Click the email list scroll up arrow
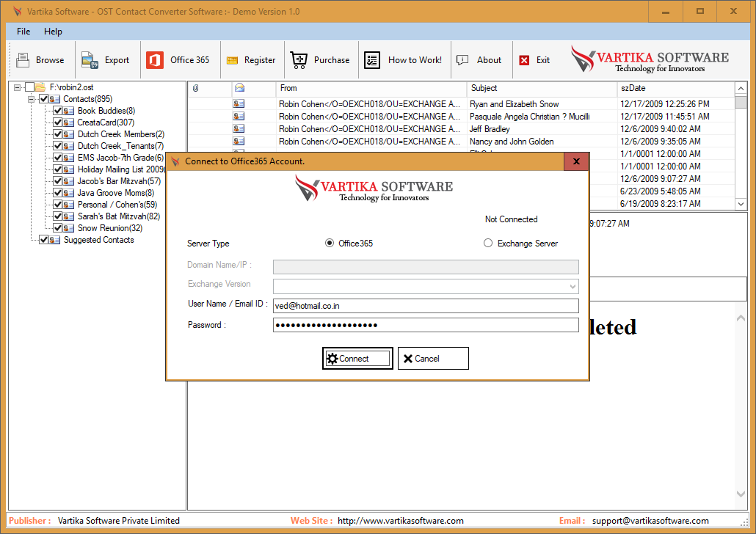Image resolution: width=756 pixels, height=534 pixels. tap(741, 89)
